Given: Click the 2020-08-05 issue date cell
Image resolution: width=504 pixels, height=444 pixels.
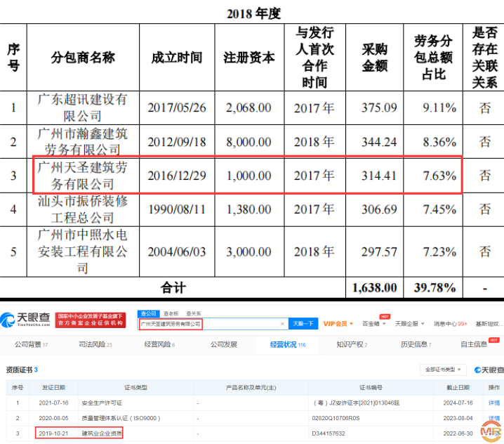Looking at the screenshot, I should [53, 418].
